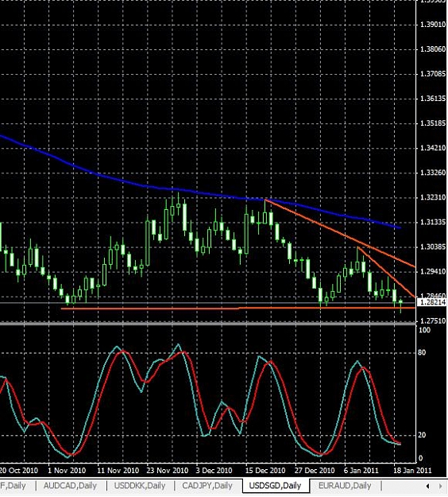
Task: Click the 1.32310 price scale label
Action: (x=433, y=197)
